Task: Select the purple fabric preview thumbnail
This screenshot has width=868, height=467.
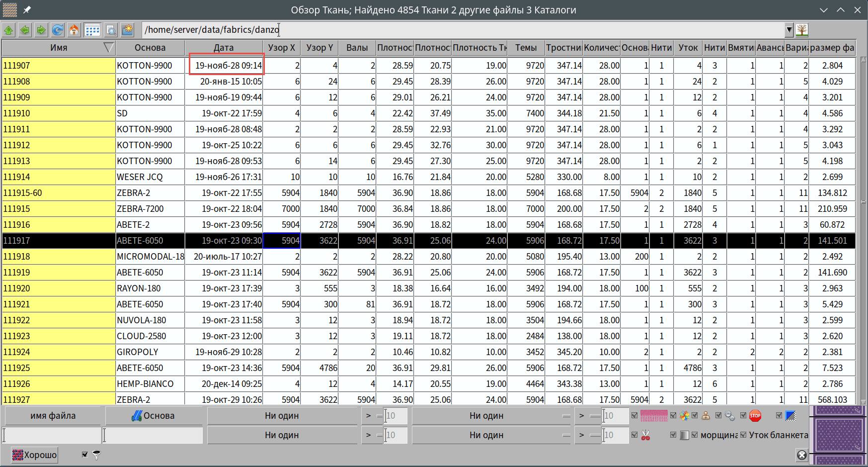Action: (839, 435)
